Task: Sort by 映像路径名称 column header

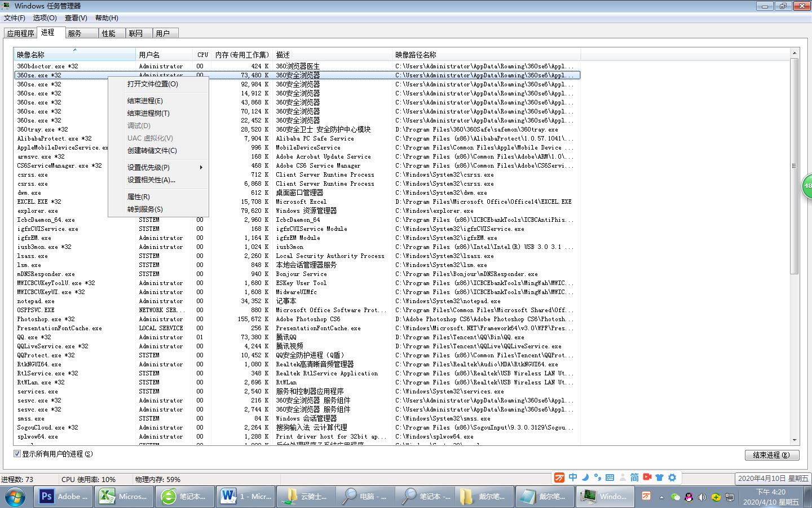Action: (486, 55)
